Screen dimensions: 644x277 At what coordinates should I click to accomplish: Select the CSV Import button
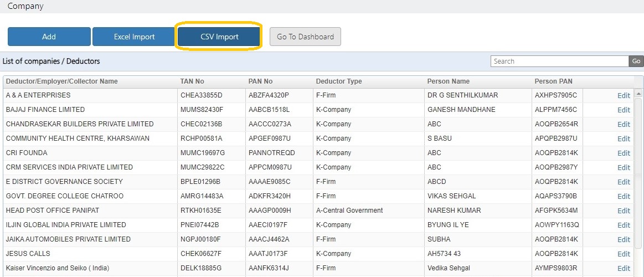[219, 37]
